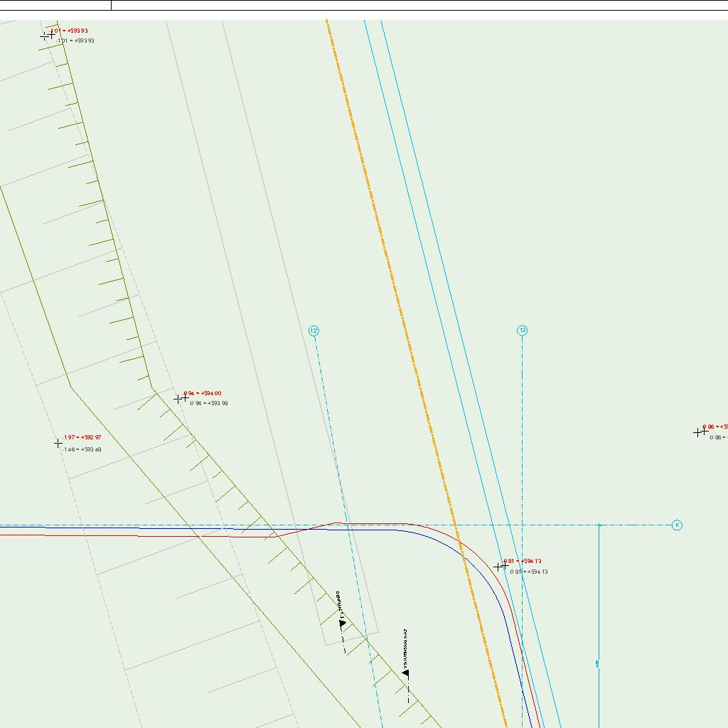Click the level marker crosshair at +594.00

[181, 399]
